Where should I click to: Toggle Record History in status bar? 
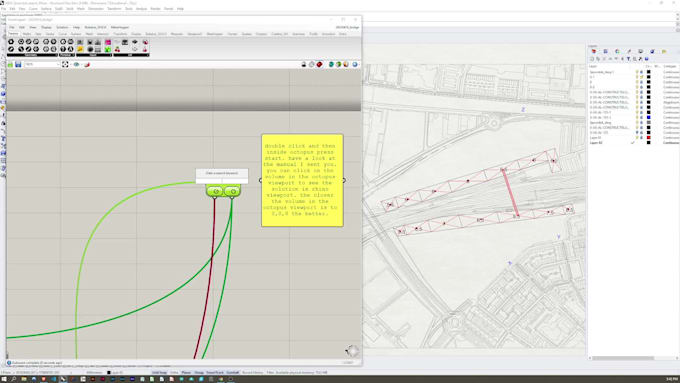(x=253, y=373)
